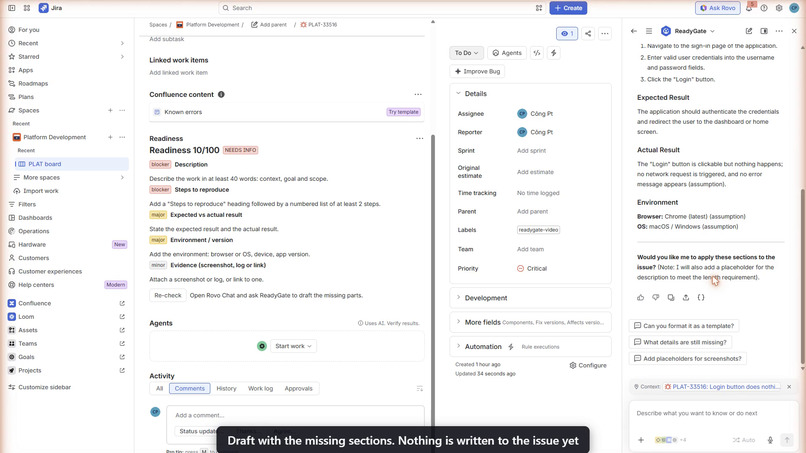Expand the More fields section
The image size is (806, 453).
459,322
